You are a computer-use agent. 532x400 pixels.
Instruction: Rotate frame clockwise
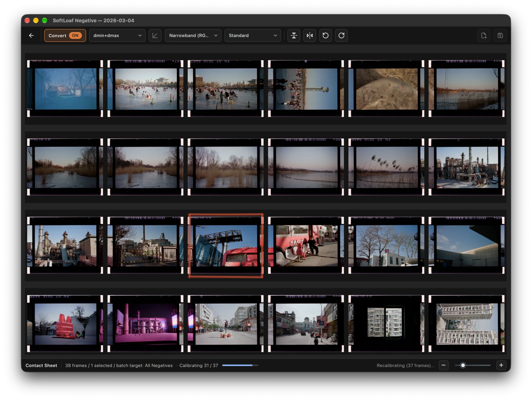pos(341,36)
